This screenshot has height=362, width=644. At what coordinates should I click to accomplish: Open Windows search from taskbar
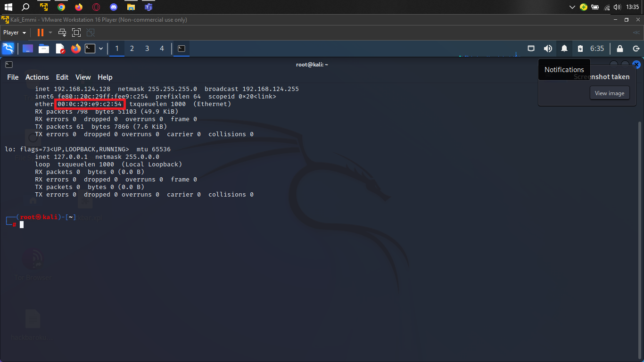[x=26, y=7]
